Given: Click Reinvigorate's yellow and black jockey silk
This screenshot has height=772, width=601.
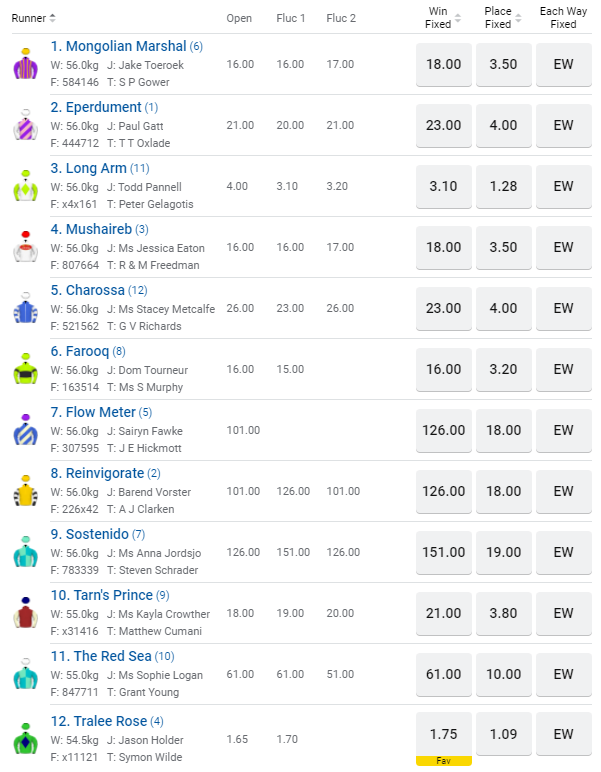Looking at the screenshot, I should click(25, 491).
